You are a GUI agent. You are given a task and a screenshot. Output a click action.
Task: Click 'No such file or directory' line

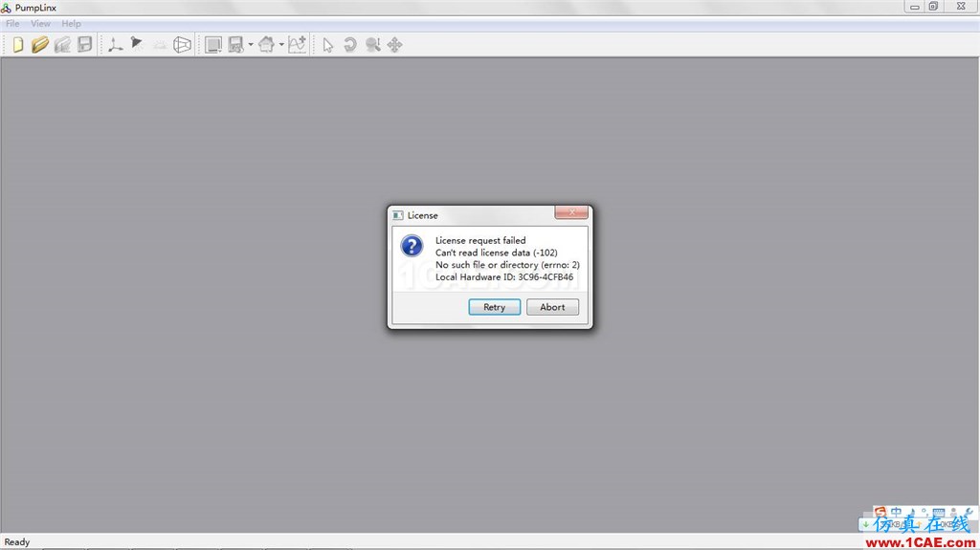(x=507, y=265)
